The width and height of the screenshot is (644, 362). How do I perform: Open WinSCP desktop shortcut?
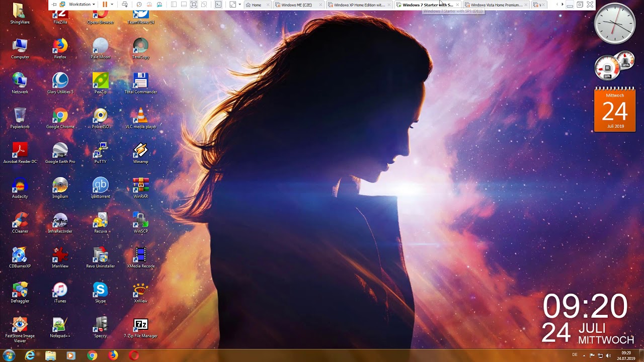click(140, 223)
